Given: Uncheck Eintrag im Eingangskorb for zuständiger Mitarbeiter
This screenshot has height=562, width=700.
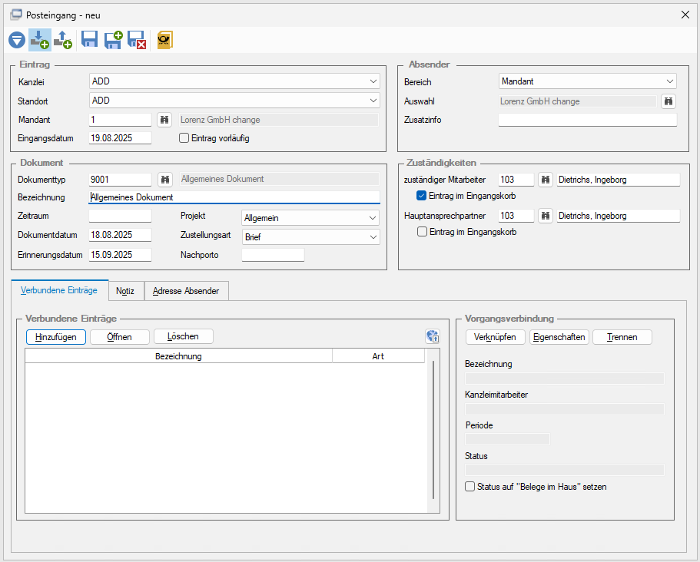Looking at the screenshot, I should click(421, 196).
